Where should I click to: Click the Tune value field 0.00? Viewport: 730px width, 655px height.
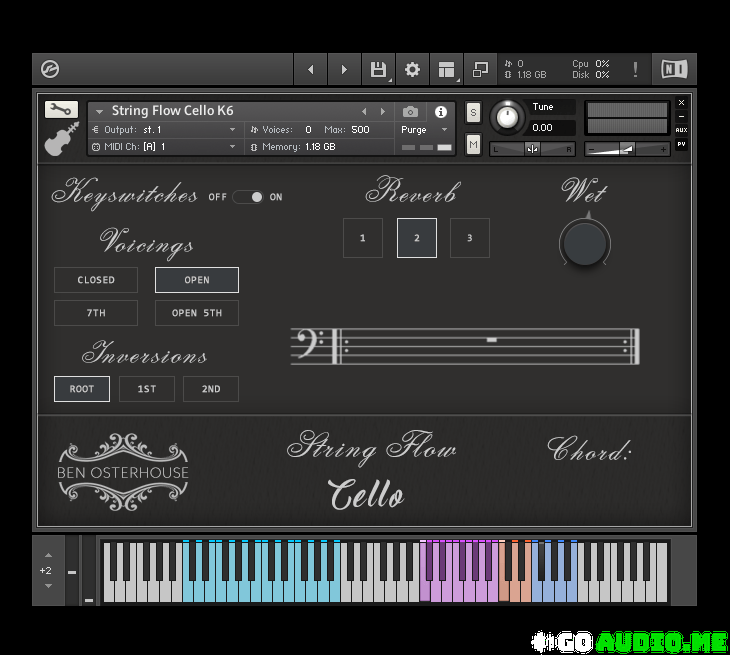pyautogui.click(x=552, y=128)
